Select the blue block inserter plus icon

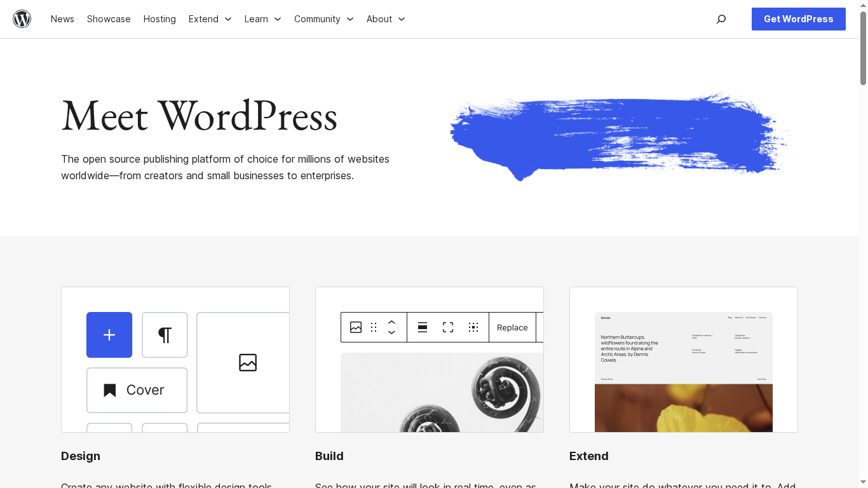pos(109,335)
